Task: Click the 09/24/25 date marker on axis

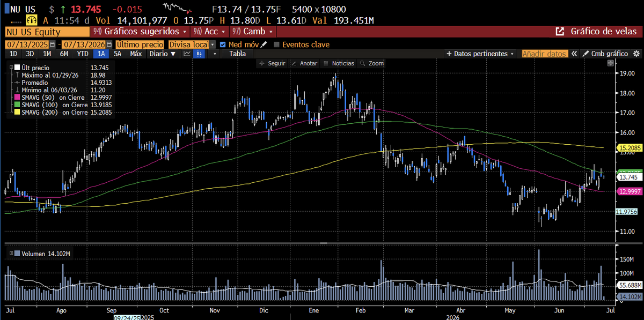Action: coord(126,317)
